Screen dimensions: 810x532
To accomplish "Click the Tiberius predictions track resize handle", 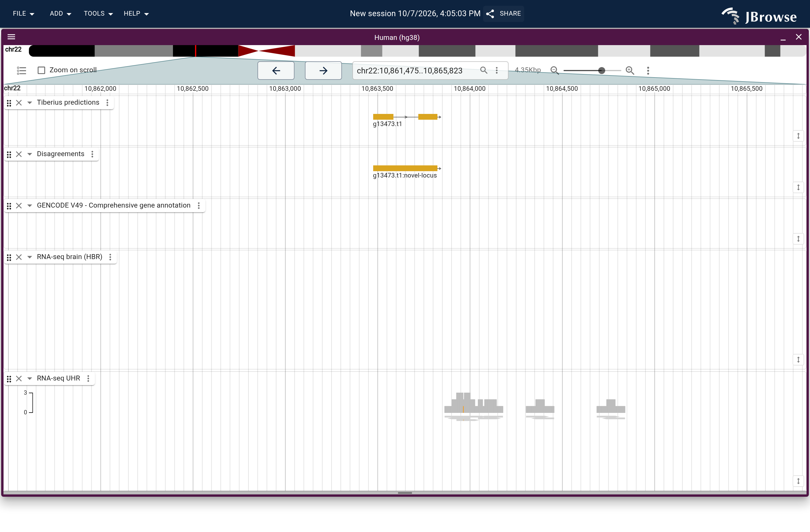I will (x=798, y=136).
